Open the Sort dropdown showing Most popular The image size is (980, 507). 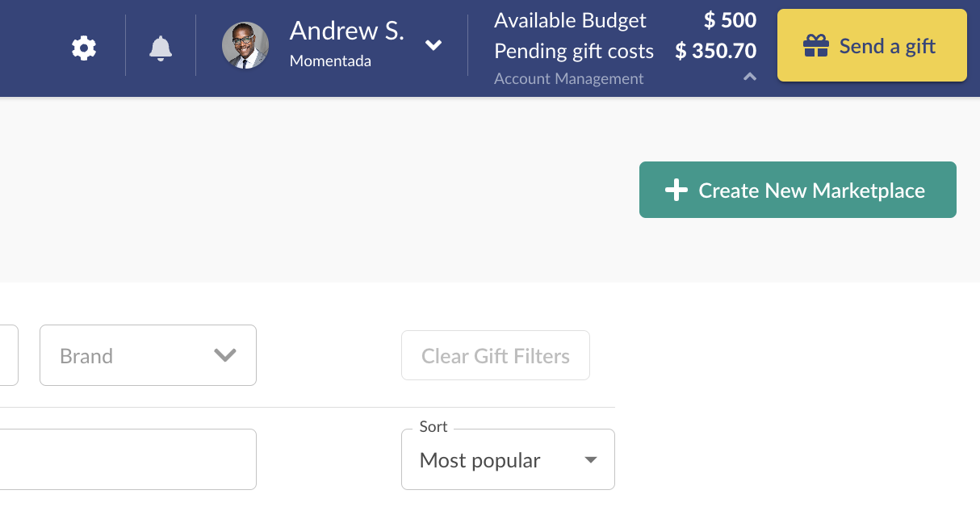coord(508,459)
